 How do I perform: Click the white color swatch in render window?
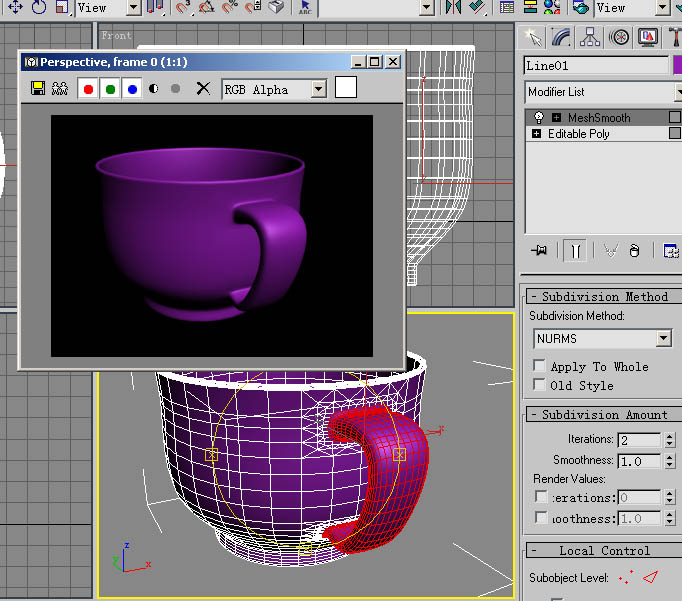click(346, 87)
